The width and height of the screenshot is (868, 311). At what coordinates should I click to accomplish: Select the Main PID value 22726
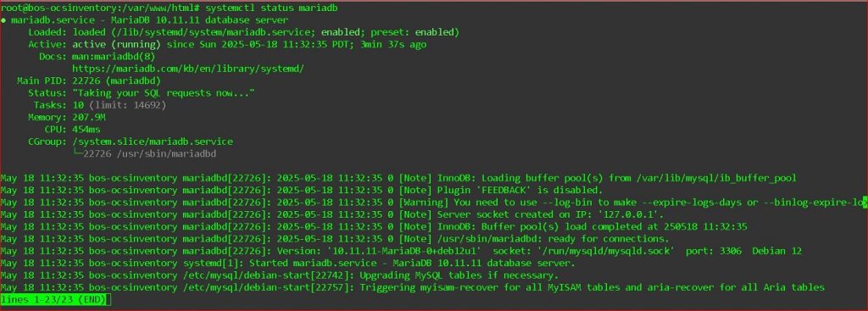point(86,81)
